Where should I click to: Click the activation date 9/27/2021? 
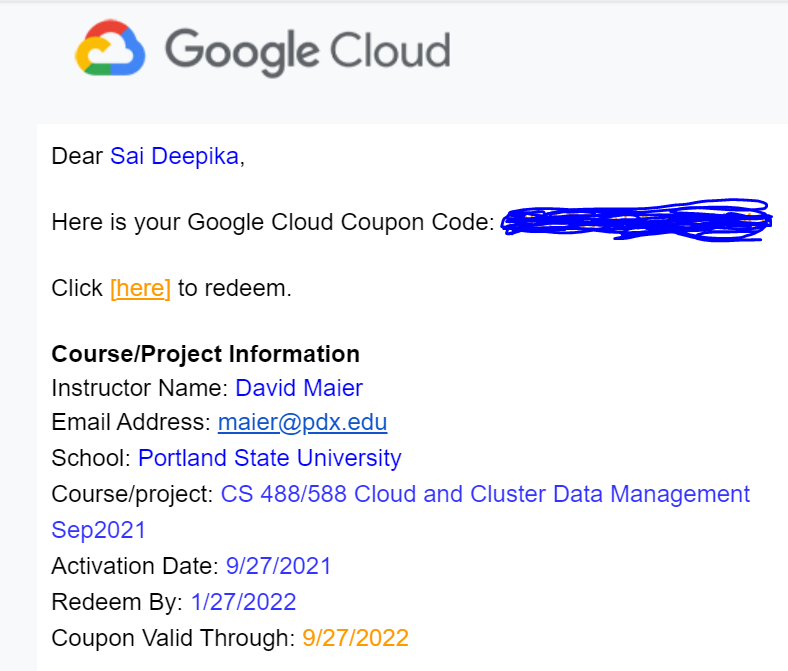(x=278, y=566)
